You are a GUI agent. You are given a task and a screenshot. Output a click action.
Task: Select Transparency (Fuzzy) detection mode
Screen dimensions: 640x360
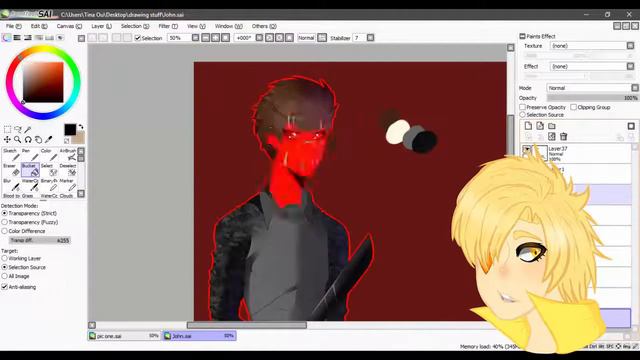pos(4,222)
